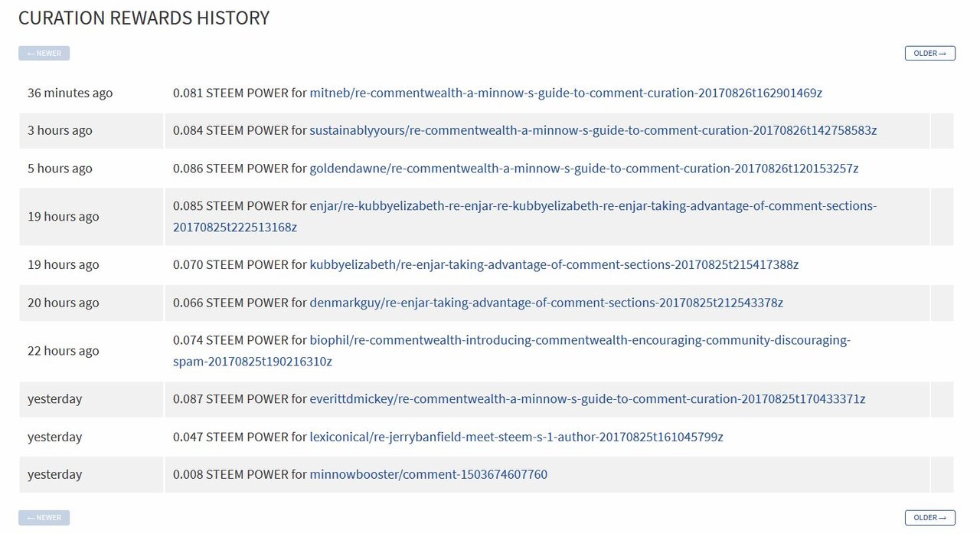This screenshot has height=534, width=980.
Task: Click the 0.081 STEEM POWER reward text
Action: [x=240, y=93]
